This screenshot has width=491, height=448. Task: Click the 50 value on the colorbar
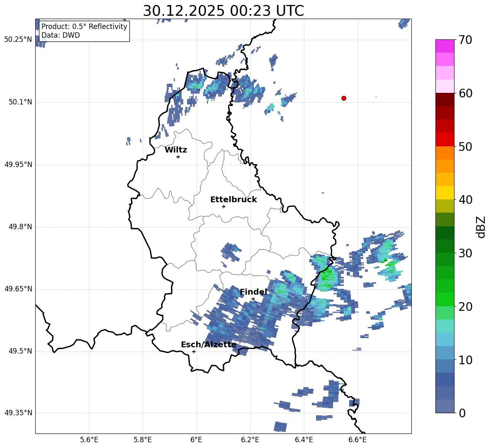click(465, 146)
